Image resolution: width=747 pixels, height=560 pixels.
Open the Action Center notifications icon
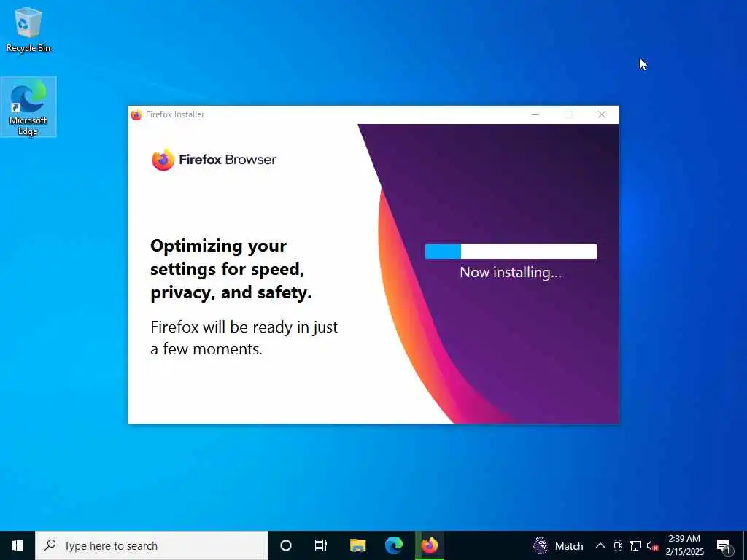(724, 545)
